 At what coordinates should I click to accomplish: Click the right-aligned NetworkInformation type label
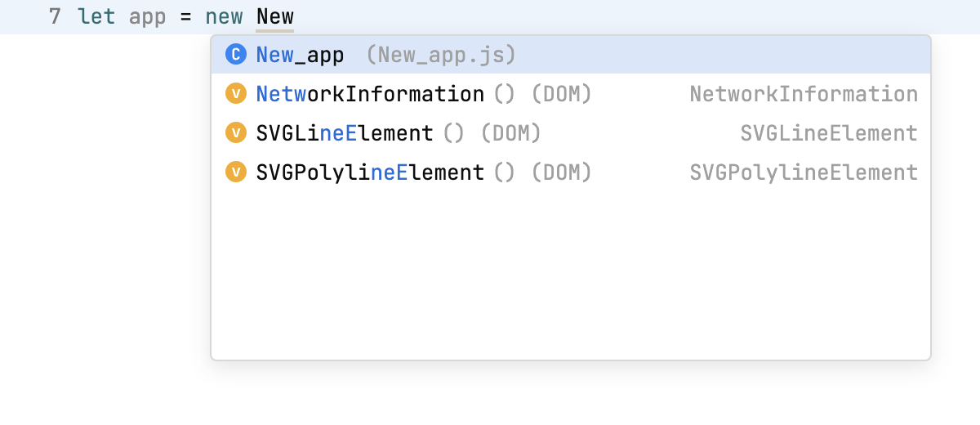(x=804, y=94)
